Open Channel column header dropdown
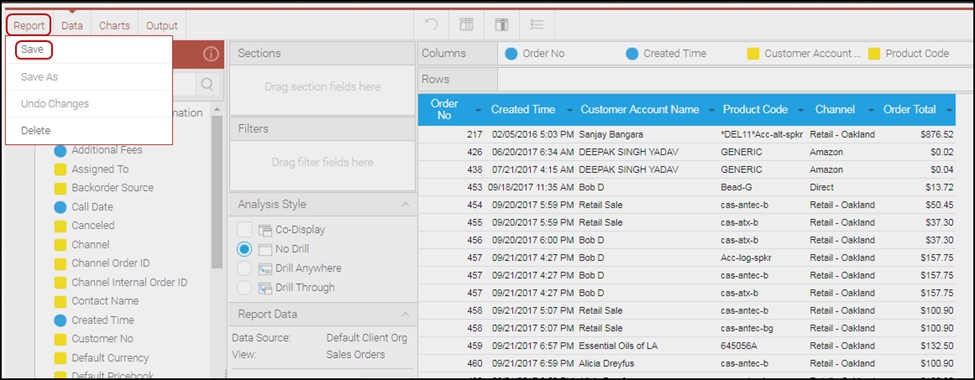The width and height of the screenshot is (975, 380). click(x=871, y=110)
